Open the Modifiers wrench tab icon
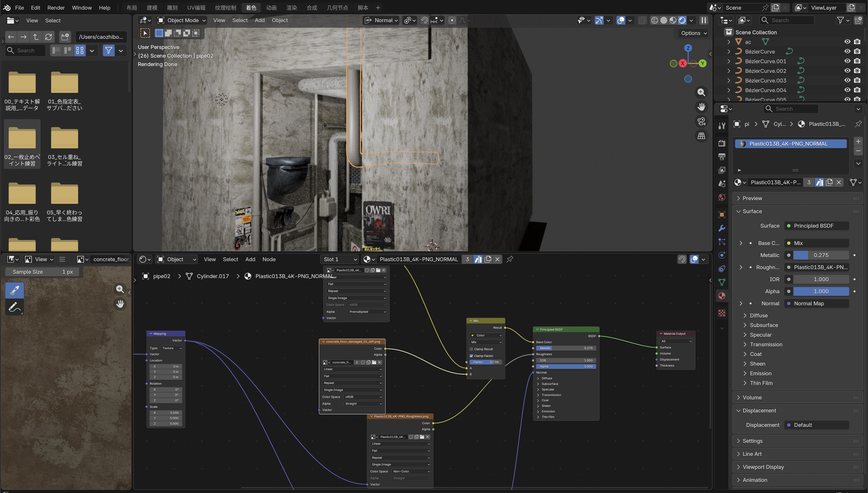 click(722, 228)
